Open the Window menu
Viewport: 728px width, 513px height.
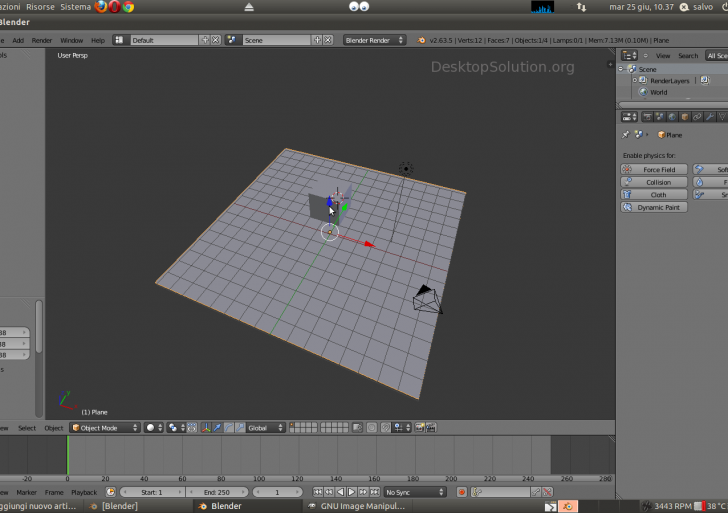pos(72,40)
